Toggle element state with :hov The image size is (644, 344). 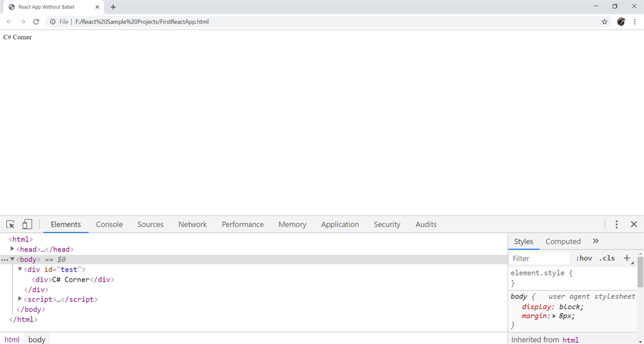coord(584,258)
